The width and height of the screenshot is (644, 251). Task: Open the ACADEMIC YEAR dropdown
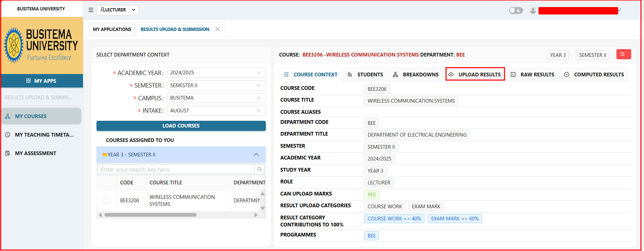(x=216, y=73)
